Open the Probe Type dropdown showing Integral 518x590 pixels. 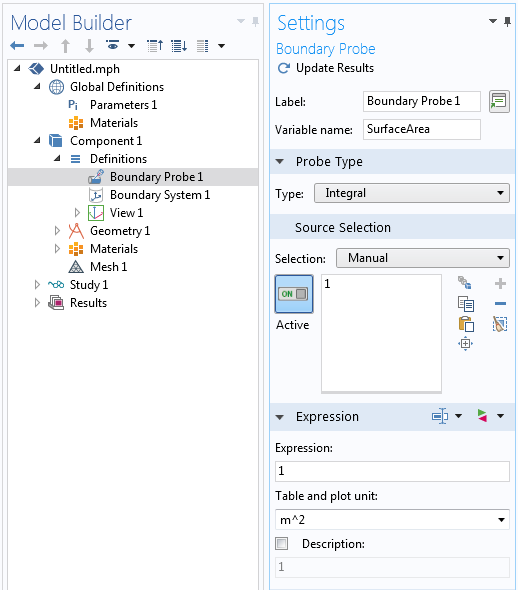[412, 193]
